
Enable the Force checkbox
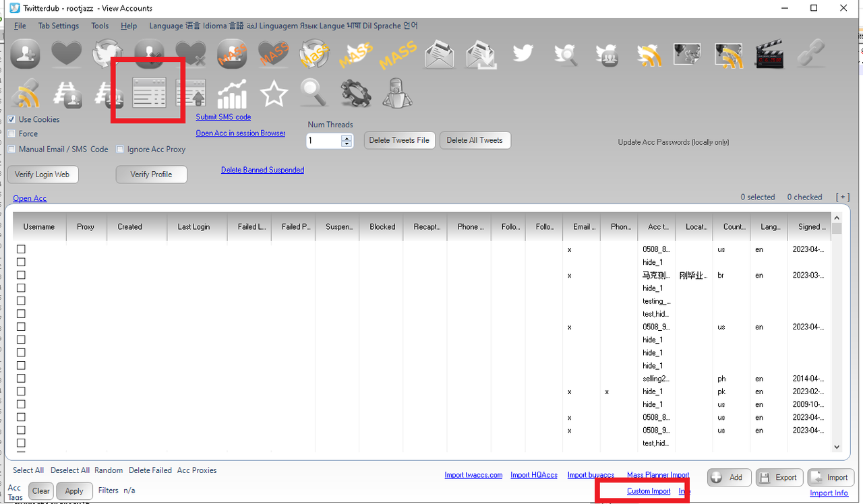[11, 133]
